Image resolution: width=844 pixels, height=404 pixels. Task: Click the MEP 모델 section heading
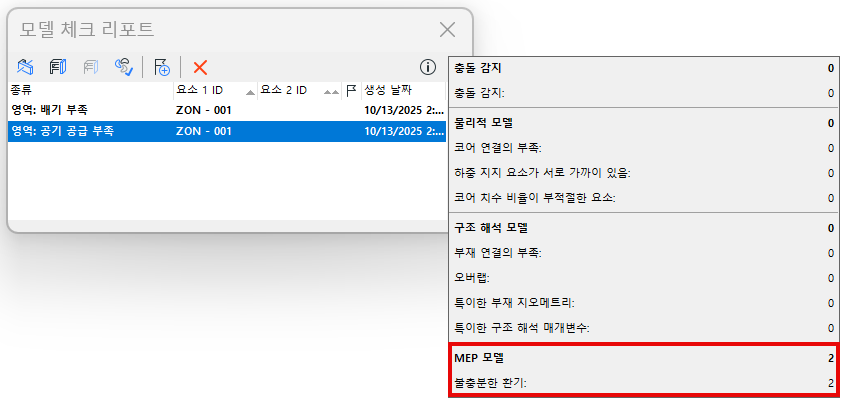(479, 358)
